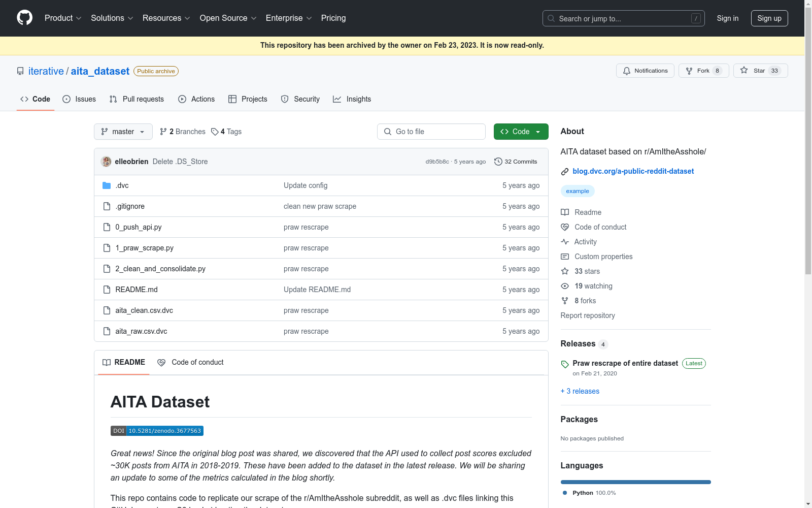
Task: Click the page vertical scrollbar
Action: [x=808, y=142]
